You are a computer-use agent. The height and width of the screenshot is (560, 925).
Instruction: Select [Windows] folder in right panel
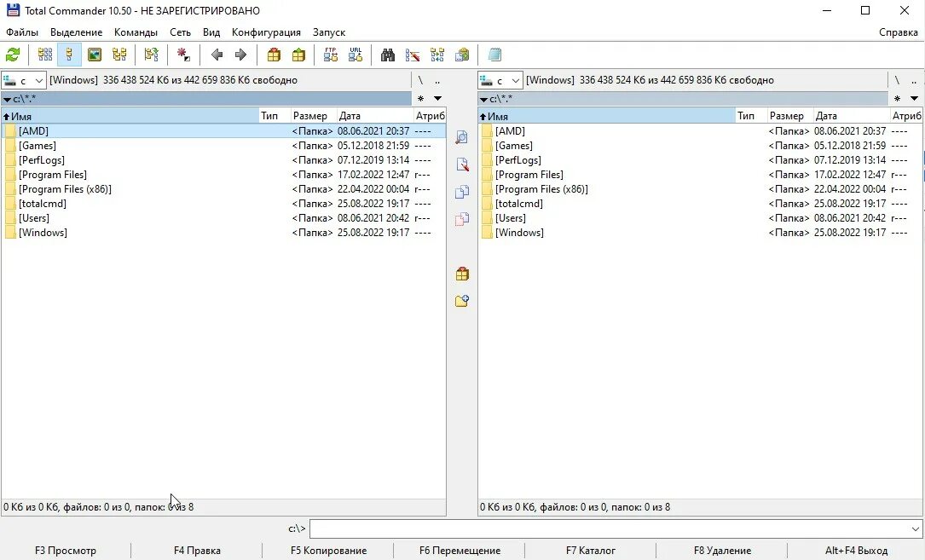point(700,233)
